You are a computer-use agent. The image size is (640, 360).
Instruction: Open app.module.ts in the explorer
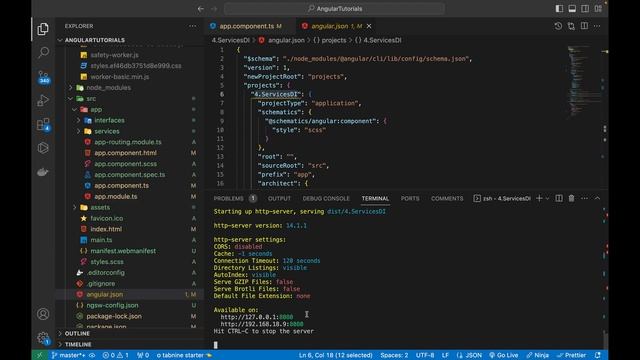(x=116, y=196)
